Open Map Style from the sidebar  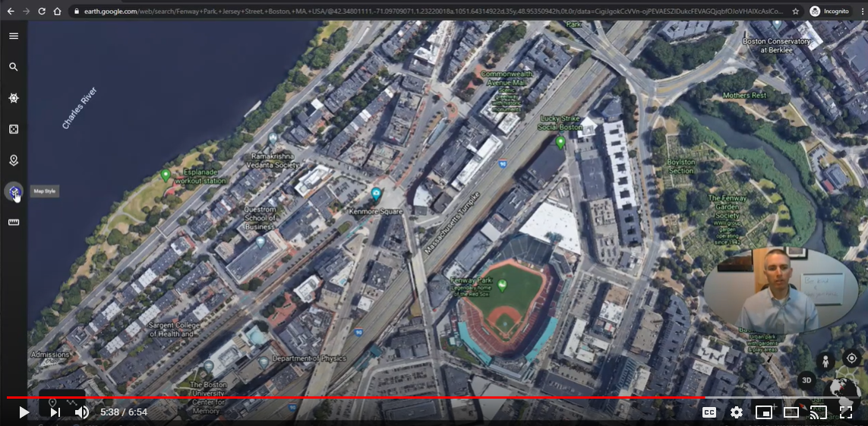tap(14, 191)
